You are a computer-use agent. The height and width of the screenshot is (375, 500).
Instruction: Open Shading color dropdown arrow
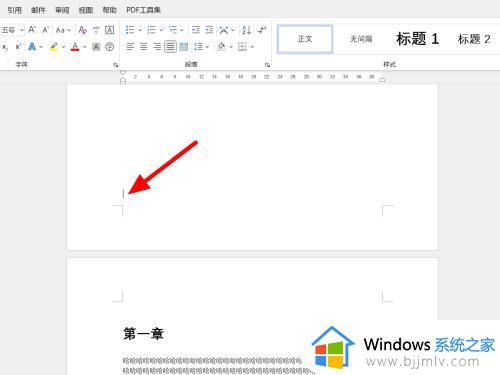point(231,47)
